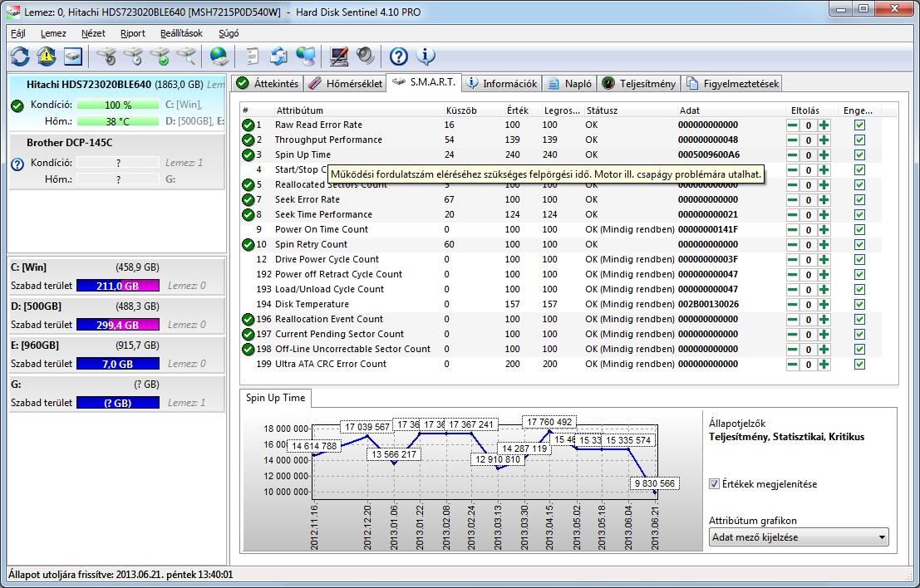920x588 pixels.
Task: Click the speaker sound toolbar icon
Action: point(365,56)
